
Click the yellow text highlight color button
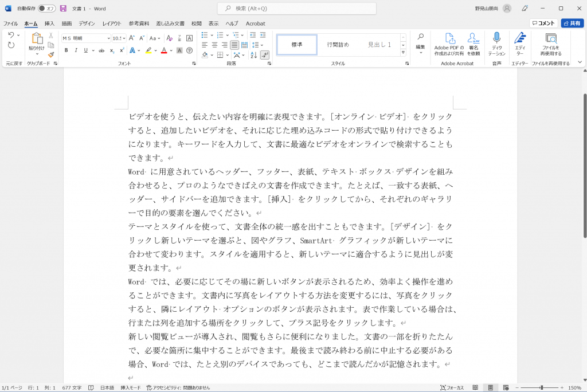pyautogui.click(x=148, y=50)
